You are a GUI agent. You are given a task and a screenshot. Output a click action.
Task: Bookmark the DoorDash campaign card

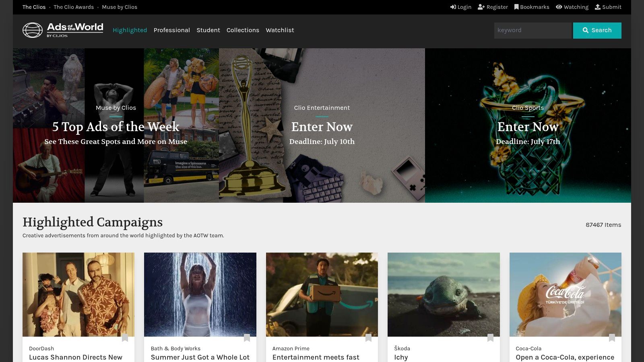tap(125, 338)
